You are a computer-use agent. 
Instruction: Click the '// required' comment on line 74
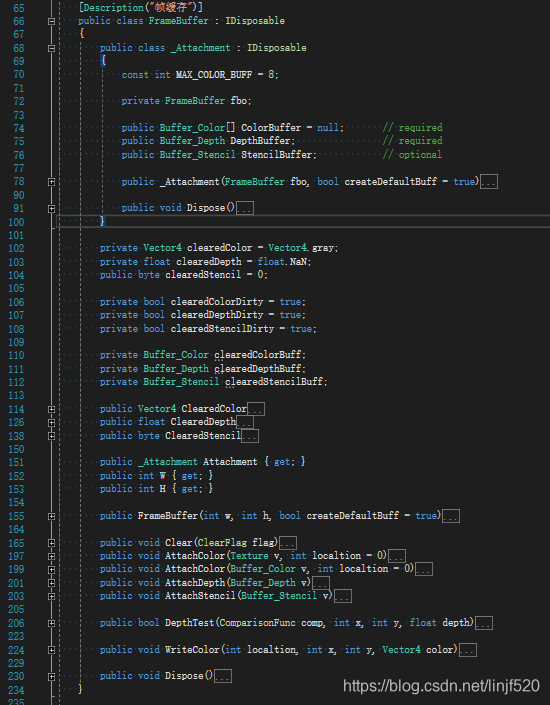click(x=412, y=128)
